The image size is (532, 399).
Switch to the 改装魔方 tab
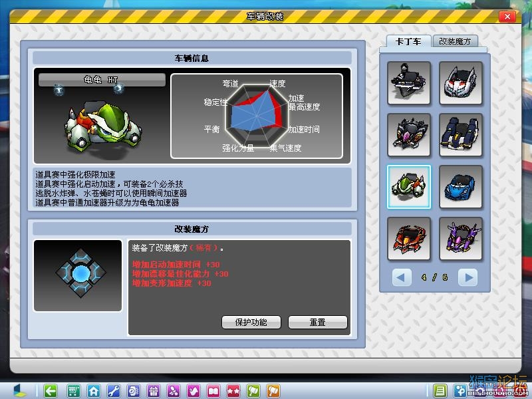(x=455, y=41)
